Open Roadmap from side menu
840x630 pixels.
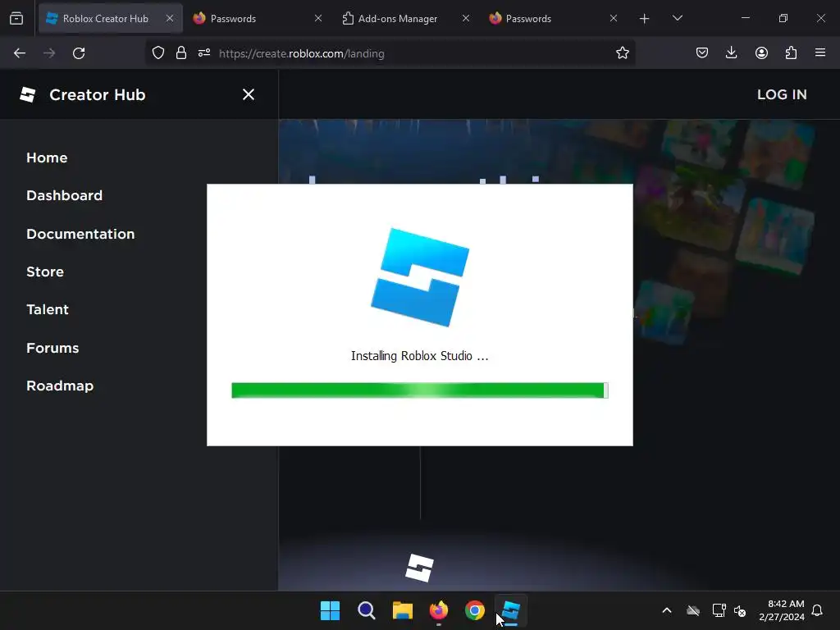coord(60,386)
